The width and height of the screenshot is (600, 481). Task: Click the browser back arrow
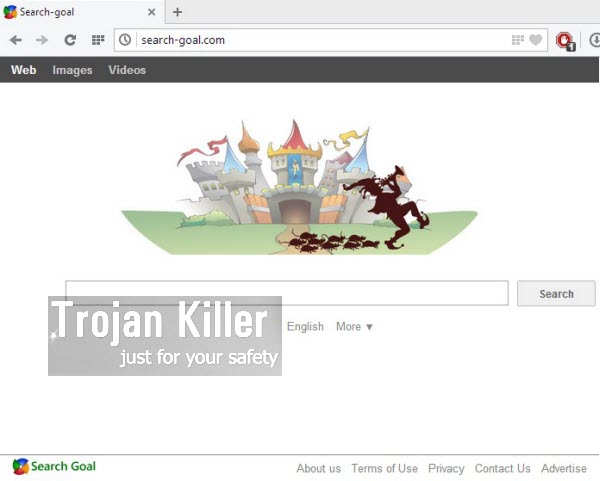click(15, 40)
